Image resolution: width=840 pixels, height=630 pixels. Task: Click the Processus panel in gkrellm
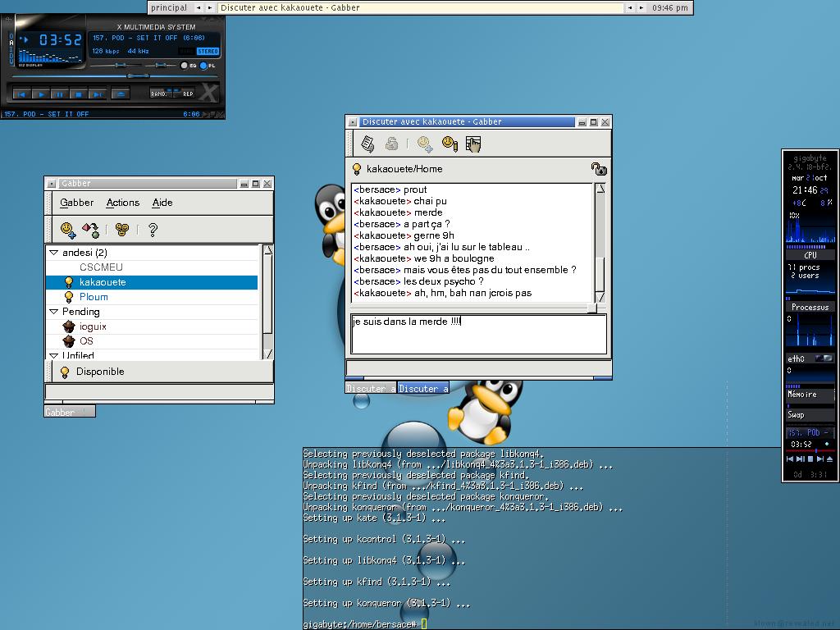[810, 307]
